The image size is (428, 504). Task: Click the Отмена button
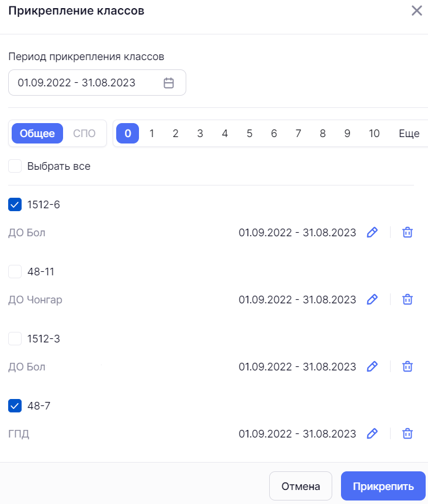[301, 486]
